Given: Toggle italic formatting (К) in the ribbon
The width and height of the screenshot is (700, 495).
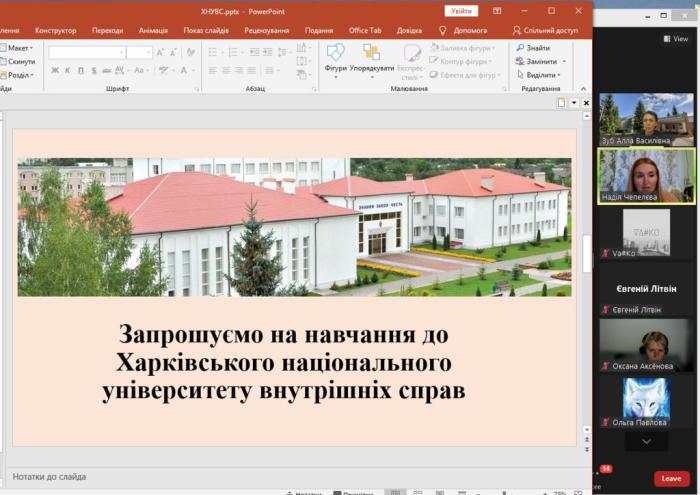Looking at the screenshot, I should (x=67, y=71).
